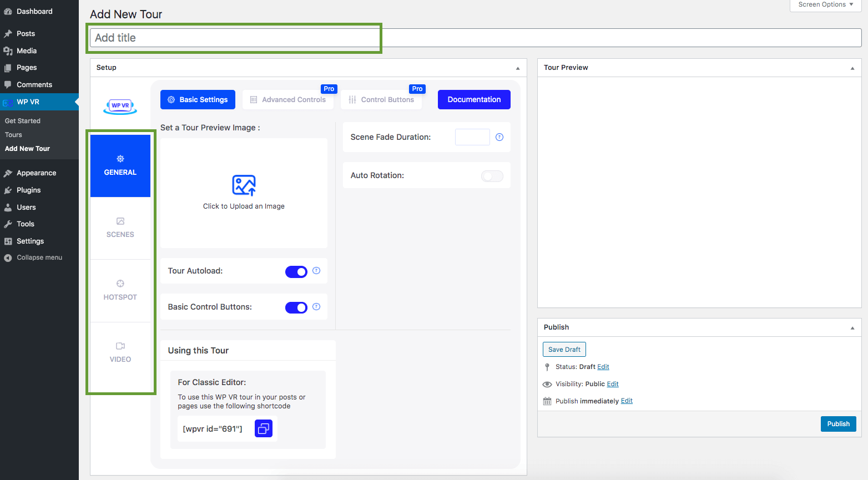
Task: Enable the Auto Rotation switch
Action: pos(492,176)
